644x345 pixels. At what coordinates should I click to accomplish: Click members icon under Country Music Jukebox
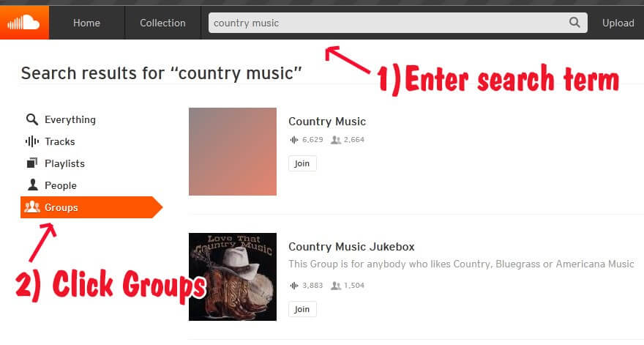pos(336,286)
